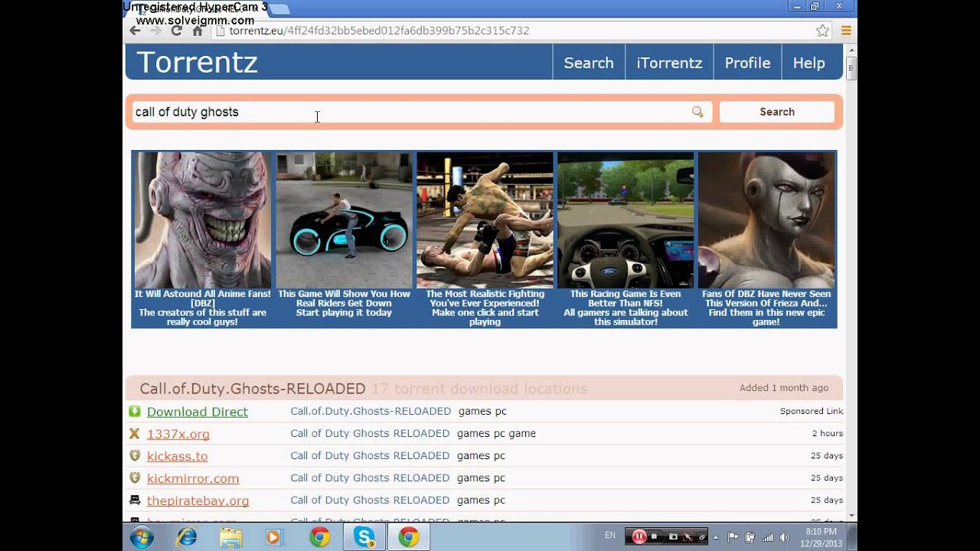Viewport: 980px width, 551px height.
Task: Click the green Download Direct arrow icon
Action: tap(135, 411)
